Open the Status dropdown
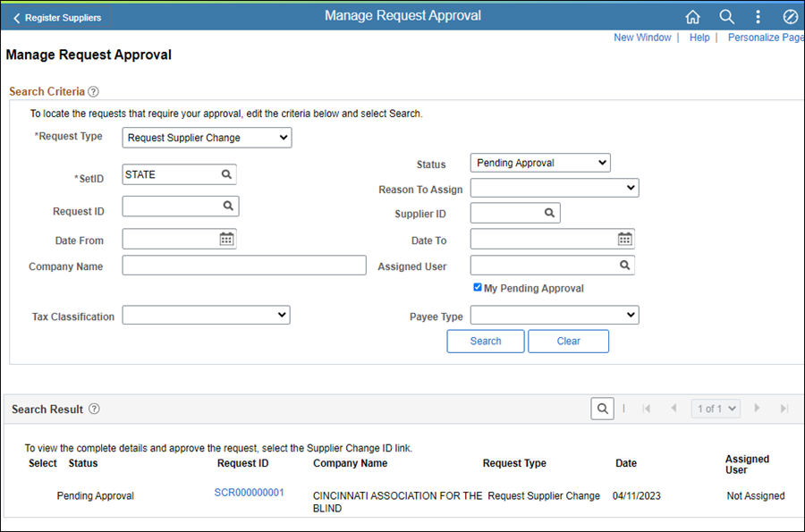The width and height of the screenshot is (805, 532). (x=539, y=163)
